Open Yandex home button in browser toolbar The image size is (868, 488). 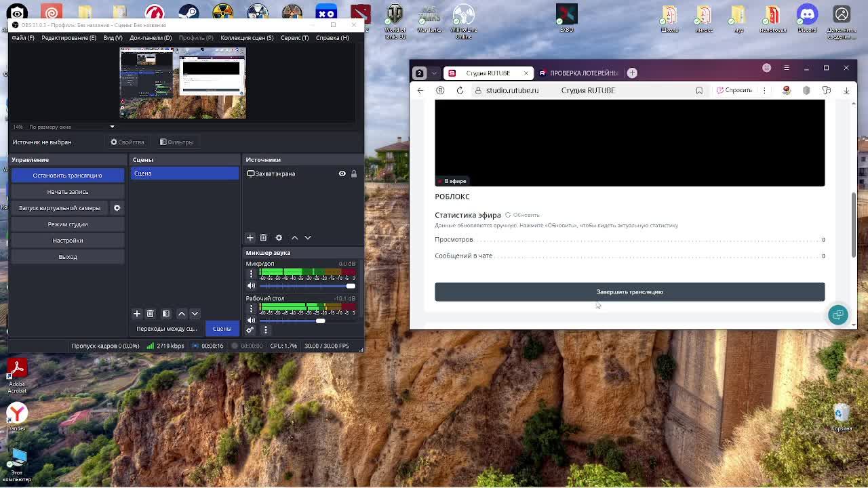click(440, 90)
